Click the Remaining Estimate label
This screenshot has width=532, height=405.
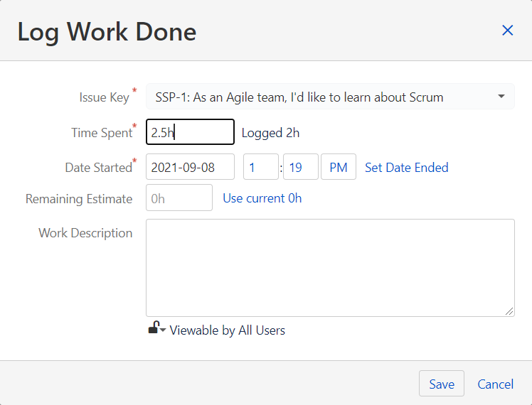pyautogui.click(x=79, y=199)
